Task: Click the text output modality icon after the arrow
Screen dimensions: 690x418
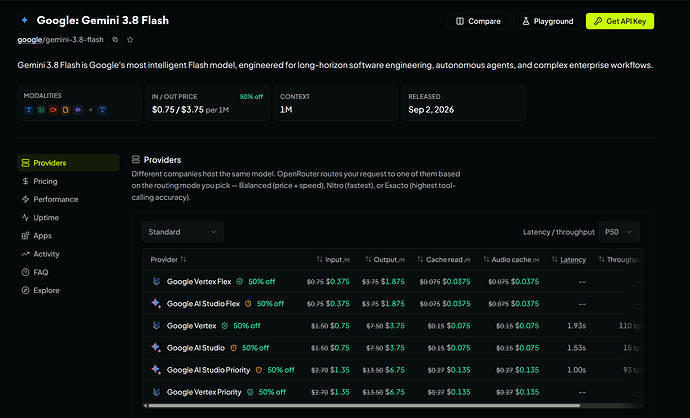Action: (102, 110)
